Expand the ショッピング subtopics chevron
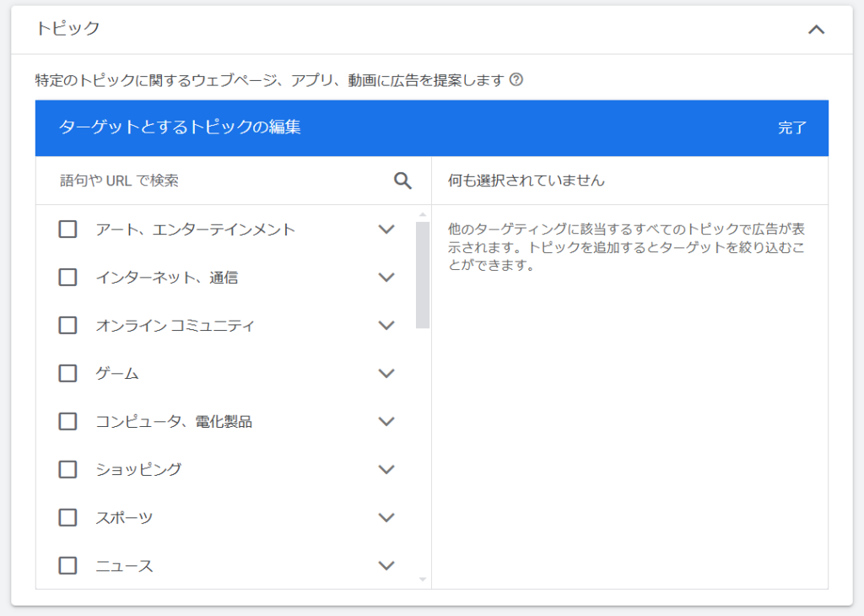864x616 pixels. point(386,469)
